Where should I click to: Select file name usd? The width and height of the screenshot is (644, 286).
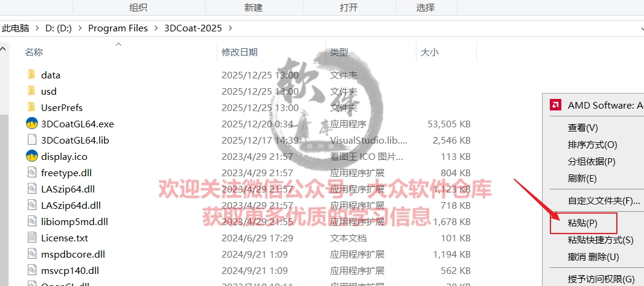point(48,92)
